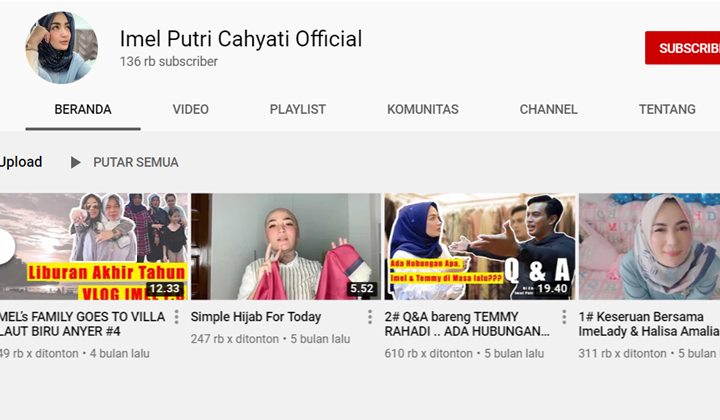Open the PLAYLIST tab

point(298,109)
